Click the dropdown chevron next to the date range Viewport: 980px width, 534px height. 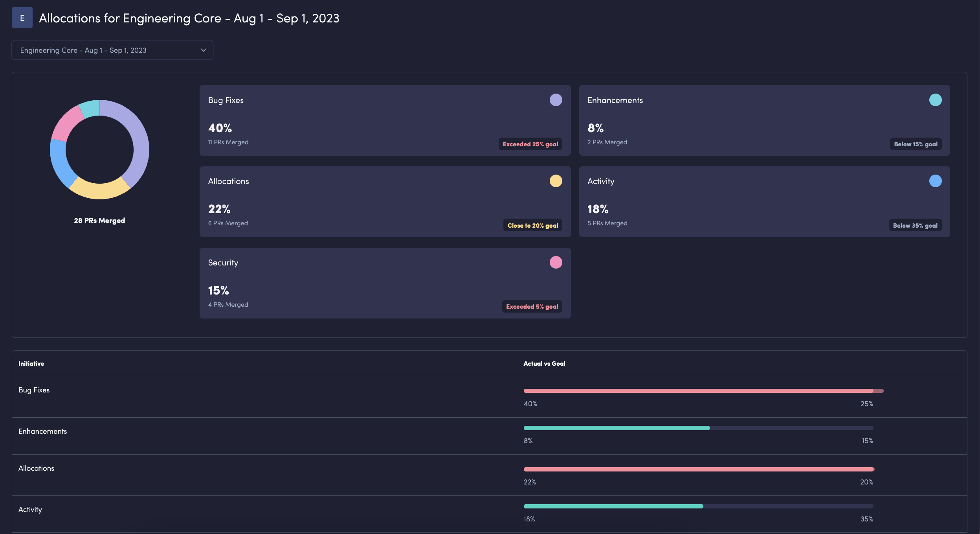tap(203, 50)
